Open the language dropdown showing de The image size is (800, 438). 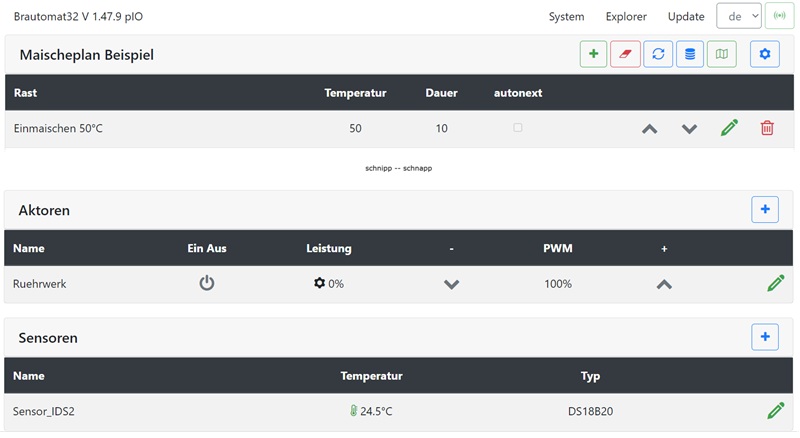(738, 16)
